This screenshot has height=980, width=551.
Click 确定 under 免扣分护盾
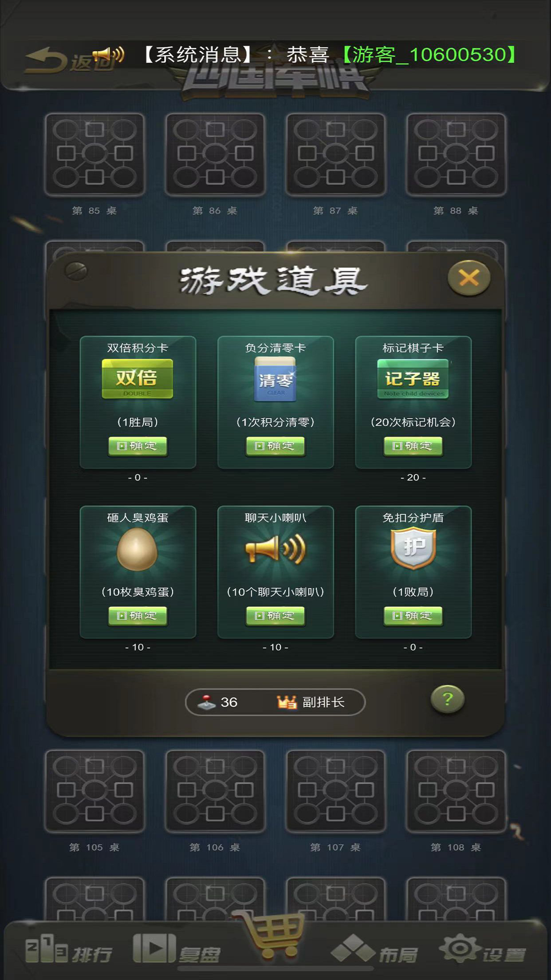tap(413, 616)
